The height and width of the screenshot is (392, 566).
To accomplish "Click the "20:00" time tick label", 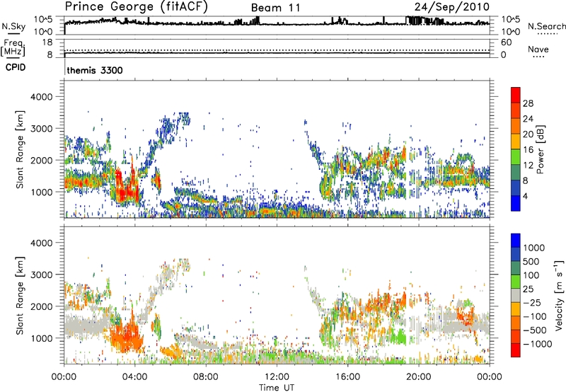I will click(418, 377).
